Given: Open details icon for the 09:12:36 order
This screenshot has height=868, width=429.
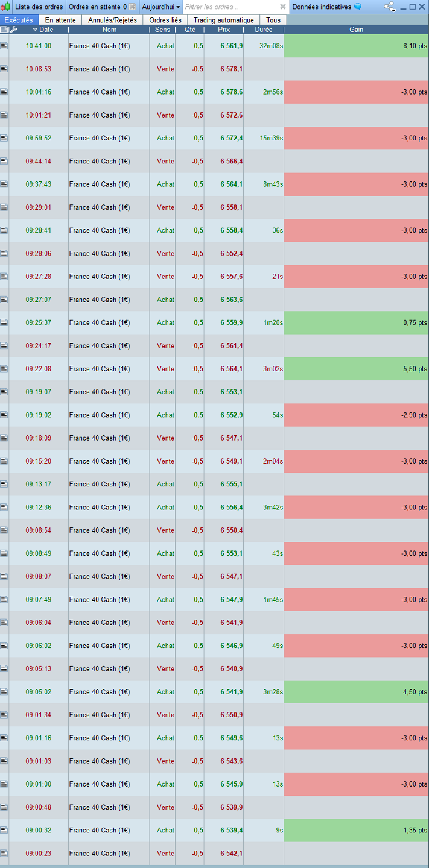Looking at the screenshot, I should (4, 507).
